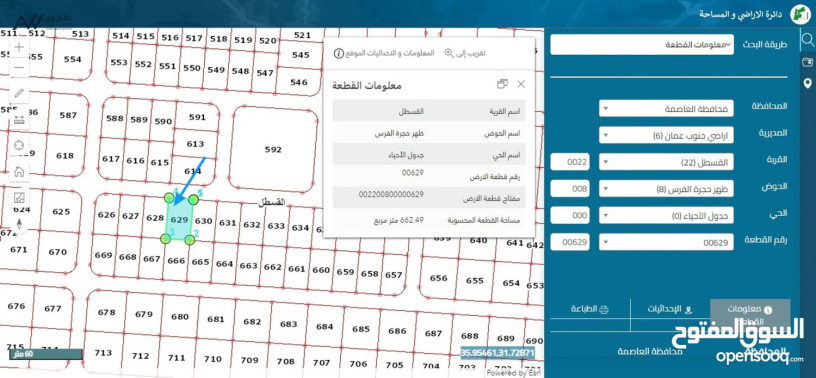Select parcel 545 on the map
Viewport: 816px width, 378px height.
click(300, 55)
